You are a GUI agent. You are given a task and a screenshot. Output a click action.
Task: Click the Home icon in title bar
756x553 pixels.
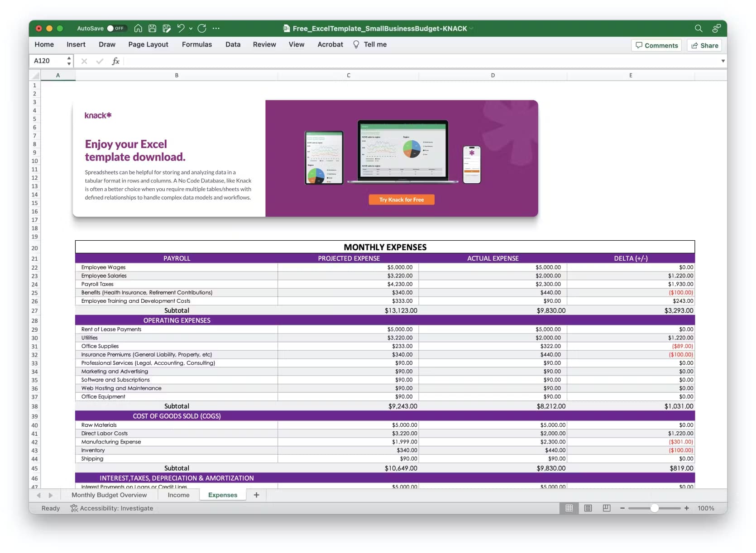(x=138, y=29)
